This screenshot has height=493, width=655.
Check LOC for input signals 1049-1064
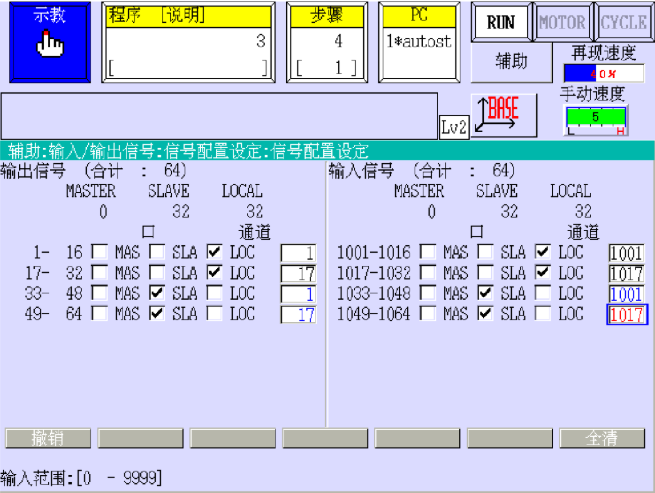(543, 313)
